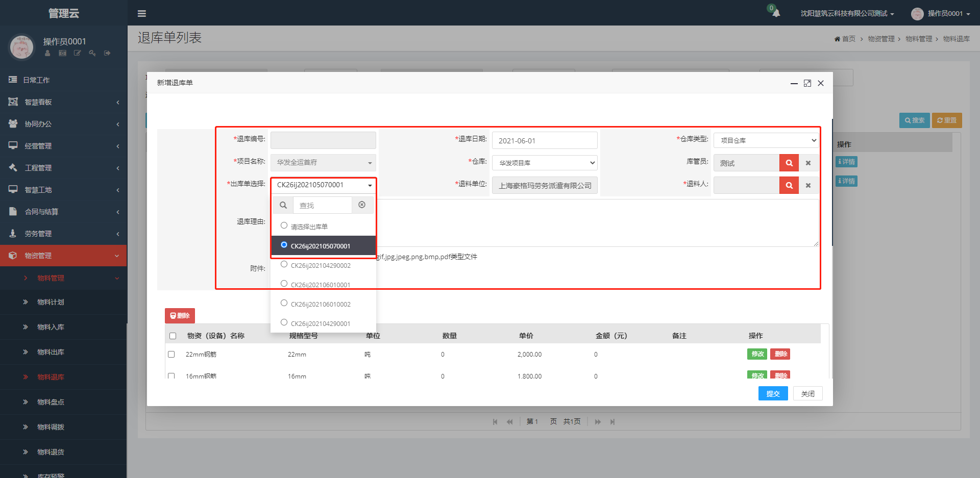Click the 关闭 button in dialog
This screenshot has width=980, height=478.
[807, 393]
